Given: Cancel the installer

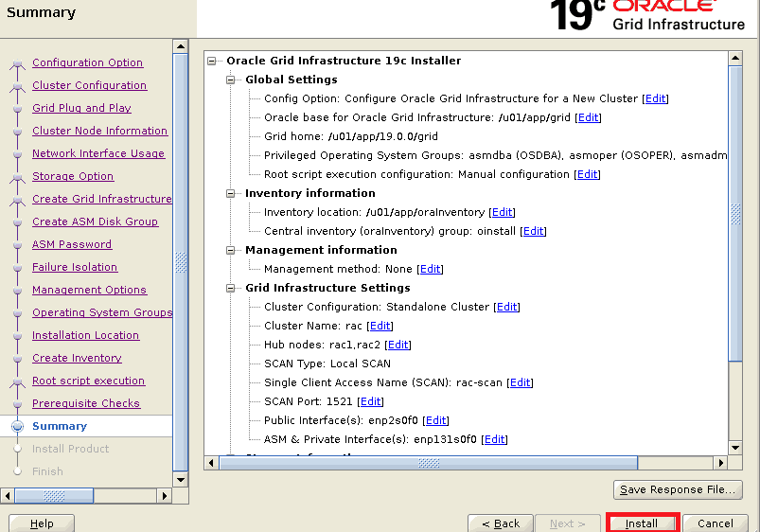Looking at the screenshot, I should coord(715,523).
